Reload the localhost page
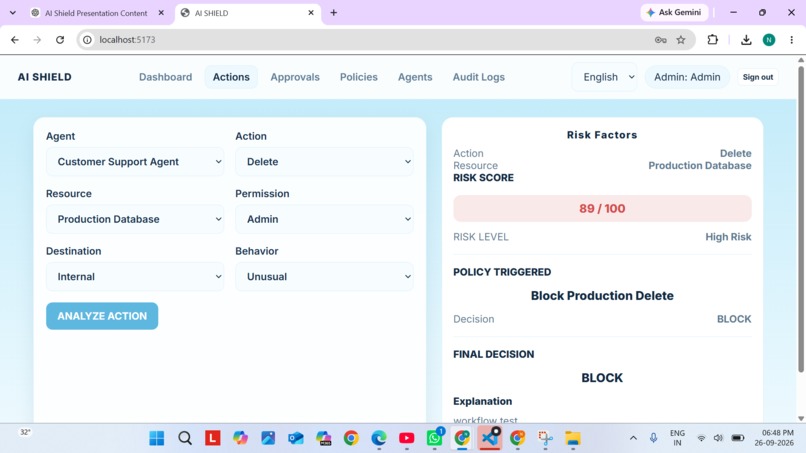 coord(60,40)
